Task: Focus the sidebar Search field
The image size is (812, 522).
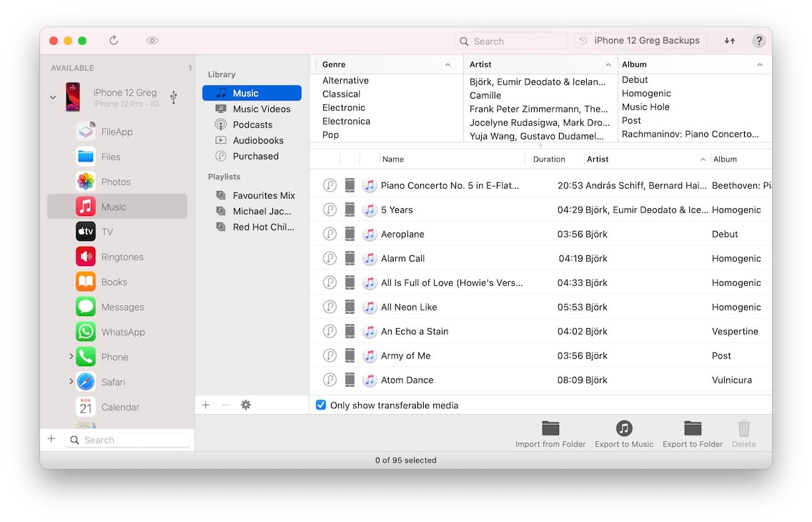Action: click(x=127, y=440)
